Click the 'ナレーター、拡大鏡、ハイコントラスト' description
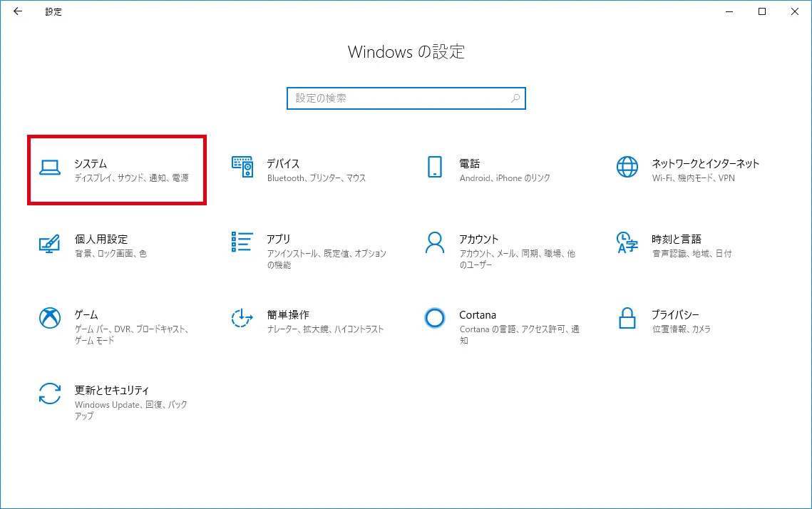812x509 pixels. [325, 329]
